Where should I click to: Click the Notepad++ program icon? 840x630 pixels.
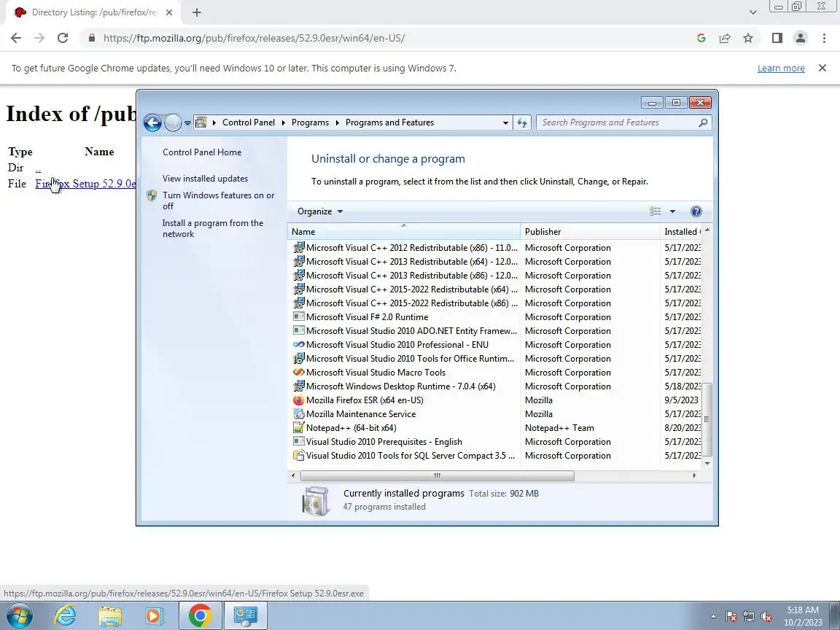click(299, 428)
